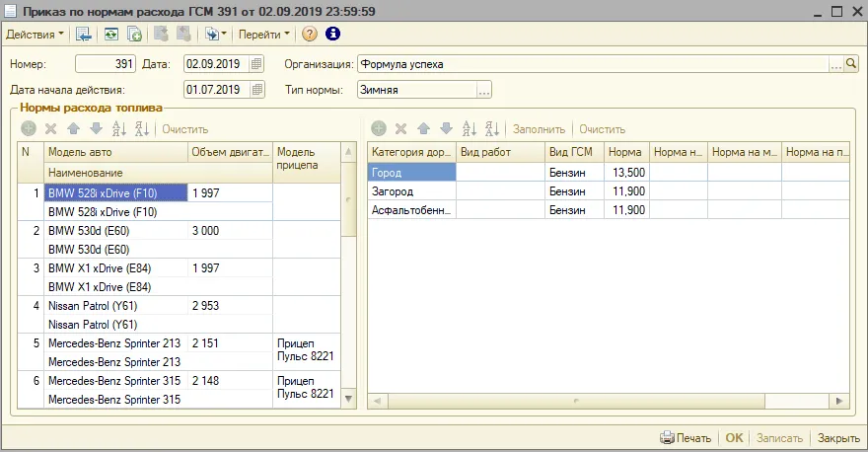Viewport: 868px width, 452px height.
Task: Click the Модель авто column header
Action: pyautogui.click(x=115, y=152)
